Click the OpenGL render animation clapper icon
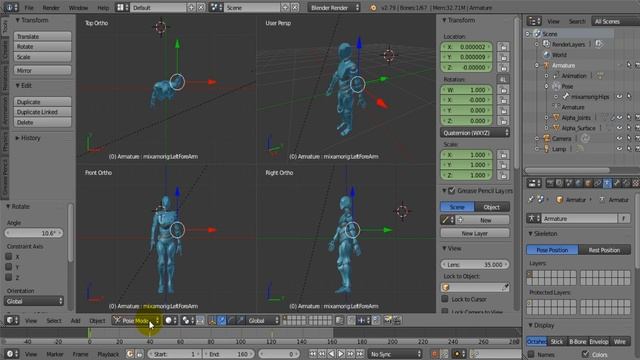 tap(397, 320)
